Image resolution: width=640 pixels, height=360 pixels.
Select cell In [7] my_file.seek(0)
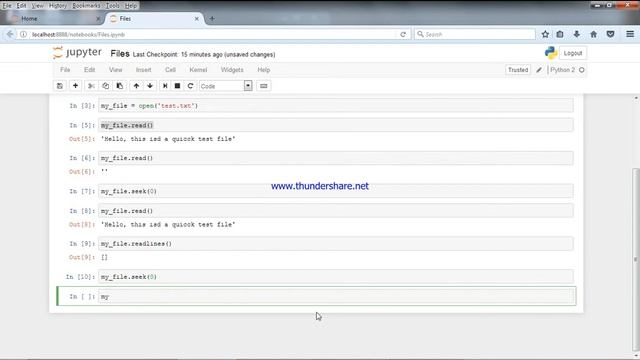(336, 191)
